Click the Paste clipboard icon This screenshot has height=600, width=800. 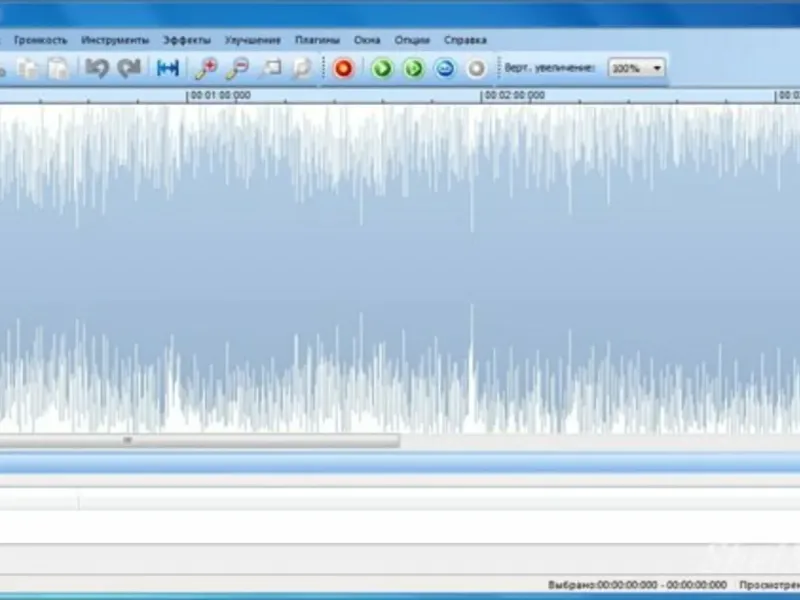(58, 68)
